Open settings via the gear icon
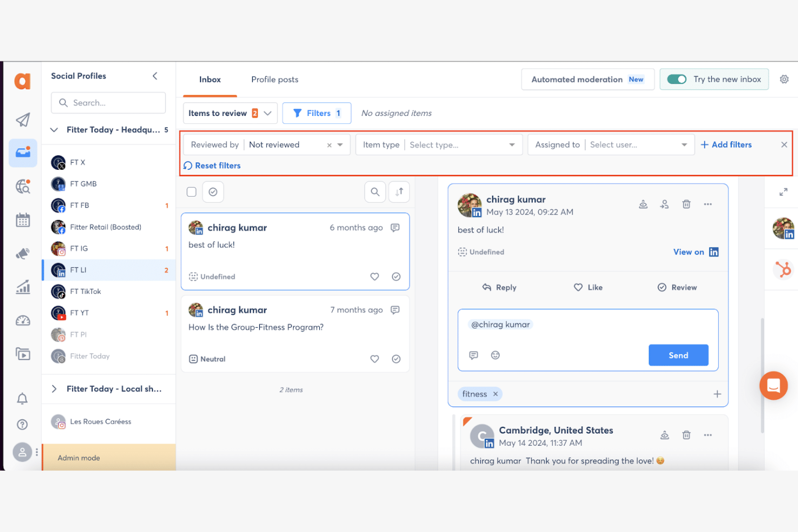798x532 pixels. pyautogui.click(x=784, y=79)
